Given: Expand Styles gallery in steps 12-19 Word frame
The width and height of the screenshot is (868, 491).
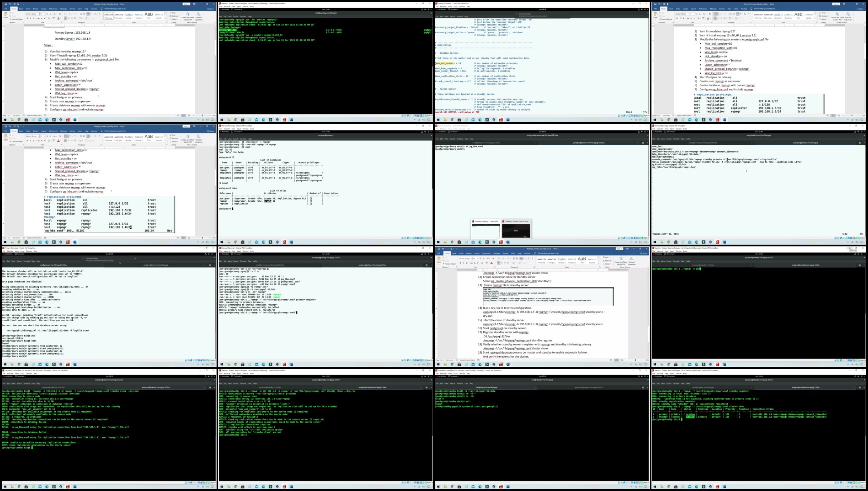Looking at the screenshot, I should pos(598,263).
